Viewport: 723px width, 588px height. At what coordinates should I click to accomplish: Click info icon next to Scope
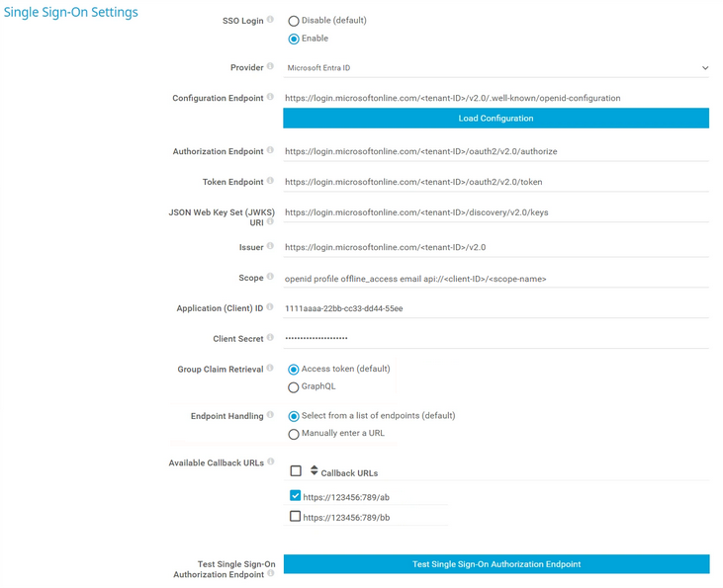(x=270, y=278)
